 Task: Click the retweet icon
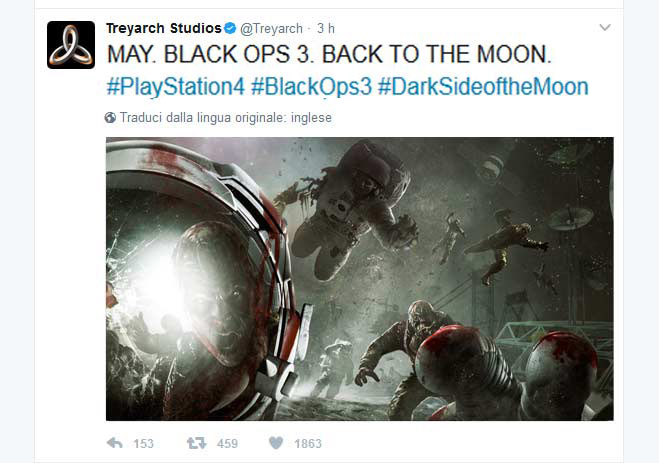[197, 443]
